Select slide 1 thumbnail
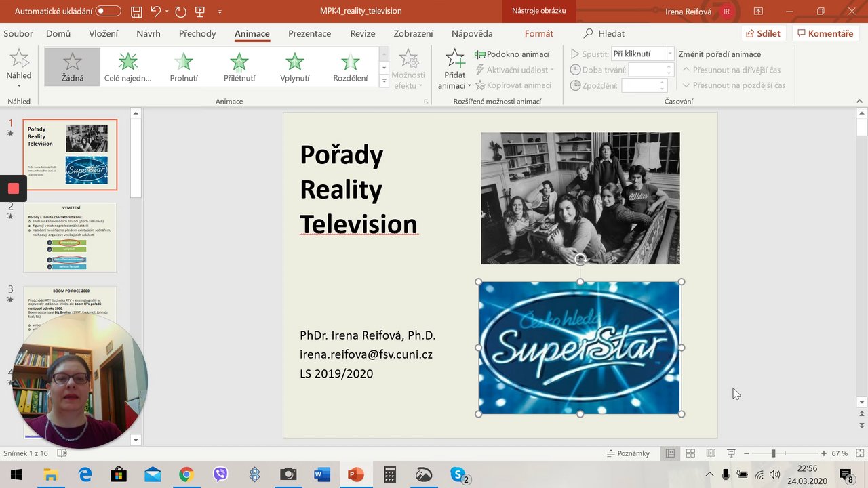The width and height of the screenshot is (868, 488). click(x=70, y=155)
